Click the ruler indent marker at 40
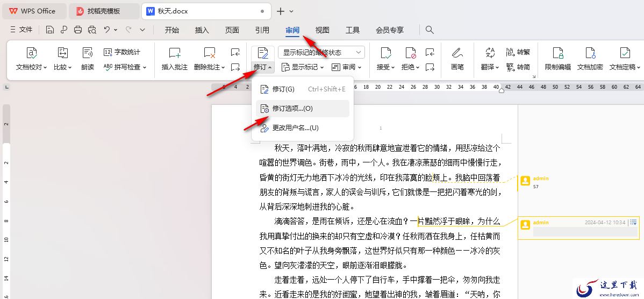The image size is (644, 299). [501, 90]
